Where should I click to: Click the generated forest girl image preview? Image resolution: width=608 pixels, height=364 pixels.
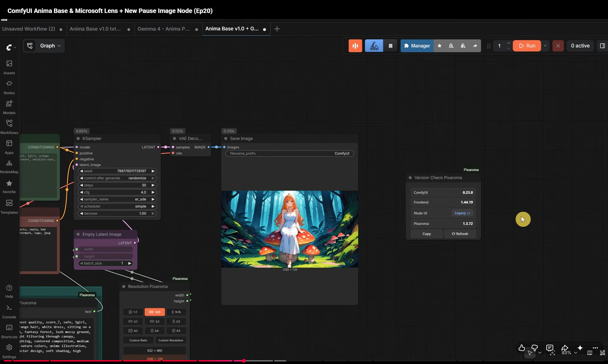[290, 229]
